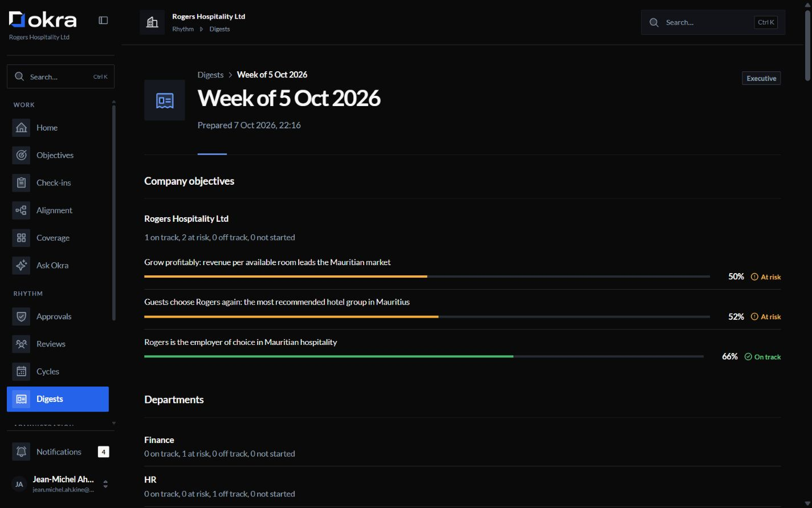Click the Executive badge

(761, 78)
